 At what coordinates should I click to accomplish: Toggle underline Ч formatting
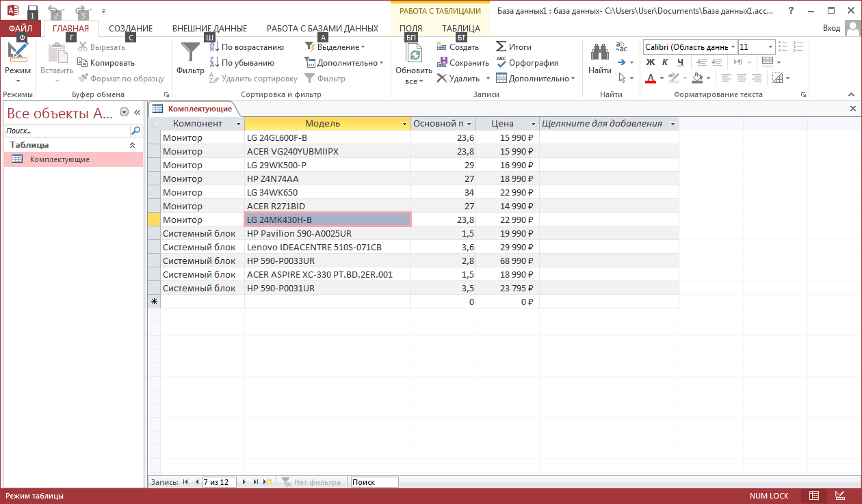[x=680, y=62]
